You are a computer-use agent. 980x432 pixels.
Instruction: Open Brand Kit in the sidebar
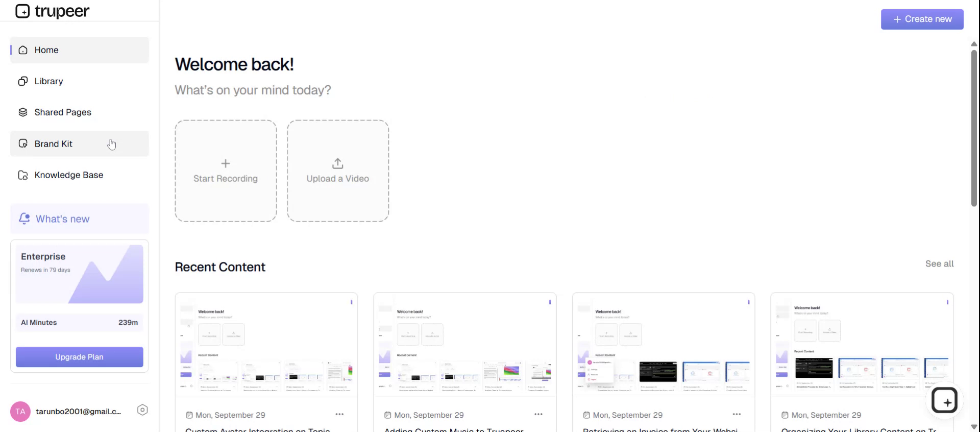[x=80, y=143]
